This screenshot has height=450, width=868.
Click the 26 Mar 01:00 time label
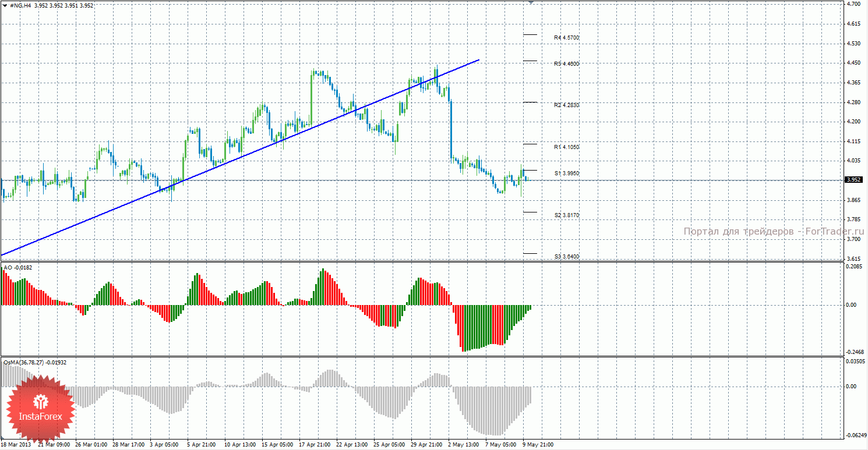point(91,445)
